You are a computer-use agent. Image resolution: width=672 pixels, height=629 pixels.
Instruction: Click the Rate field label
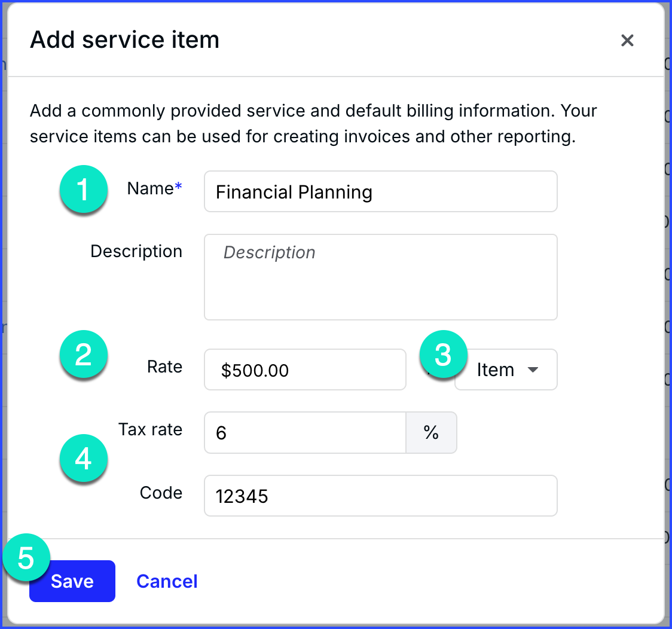point(164,367)
